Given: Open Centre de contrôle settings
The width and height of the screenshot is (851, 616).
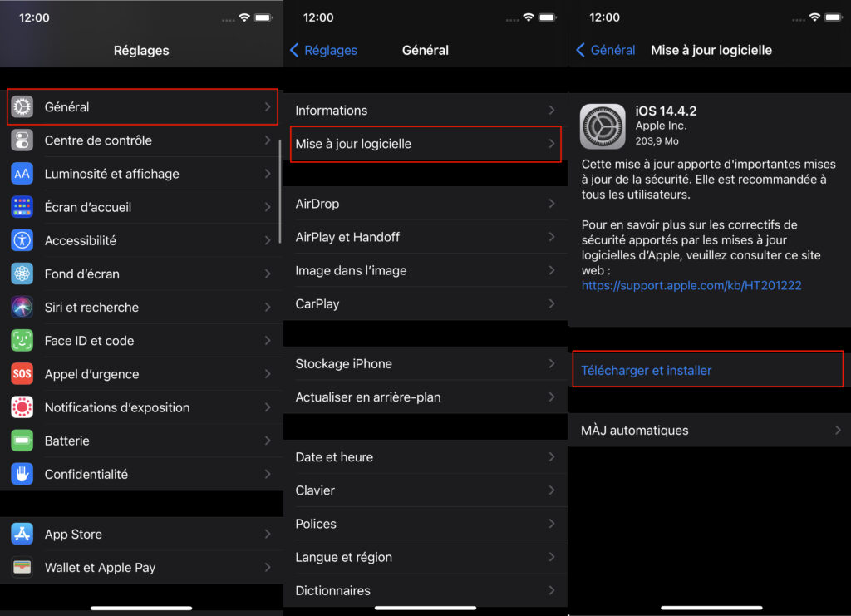Looking at the screenshot, I should [142, 140].
